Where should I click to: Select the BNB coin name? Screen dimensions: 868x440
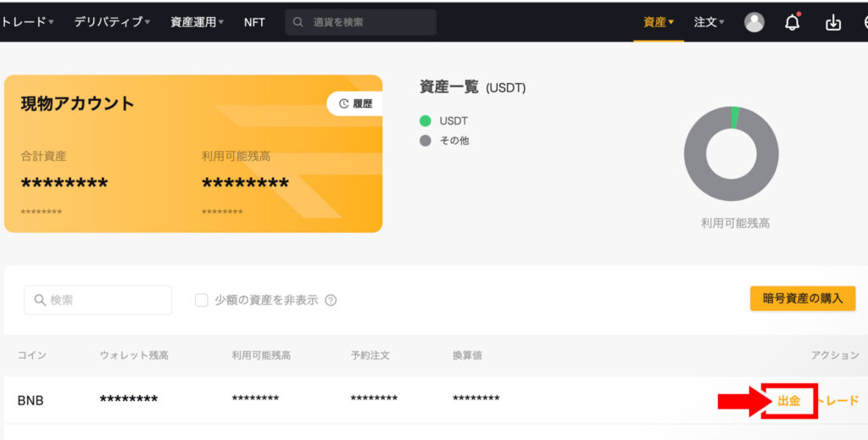click(31, 401)
